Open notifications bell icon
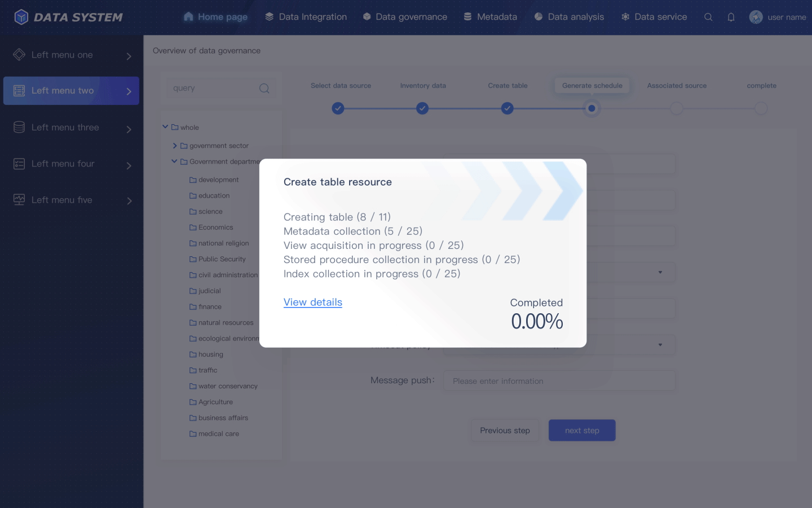 731,17
